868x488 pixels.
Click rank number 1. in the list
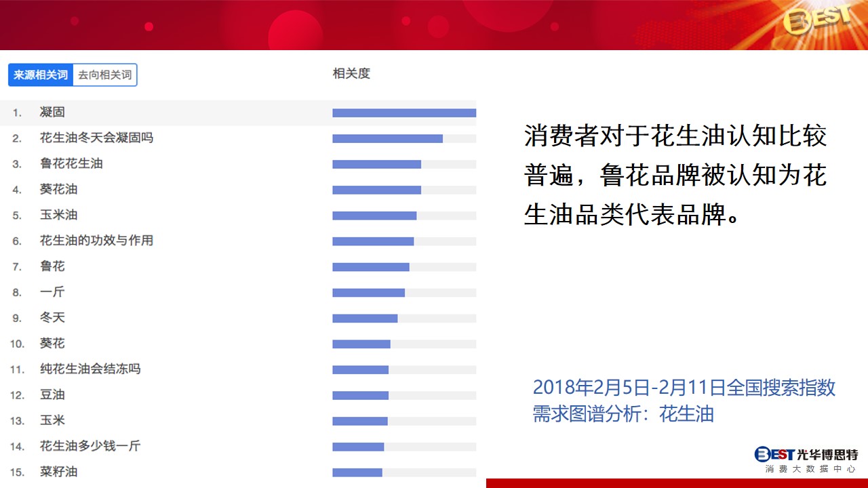click(17, 113)
